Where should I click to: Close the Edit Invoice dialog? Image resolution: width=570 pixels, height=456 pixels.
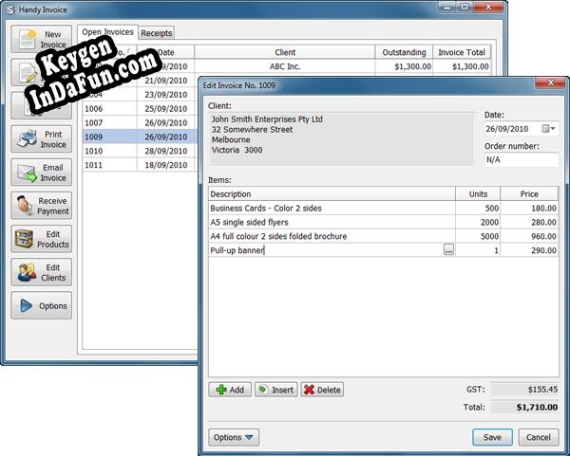click(550, 83)
